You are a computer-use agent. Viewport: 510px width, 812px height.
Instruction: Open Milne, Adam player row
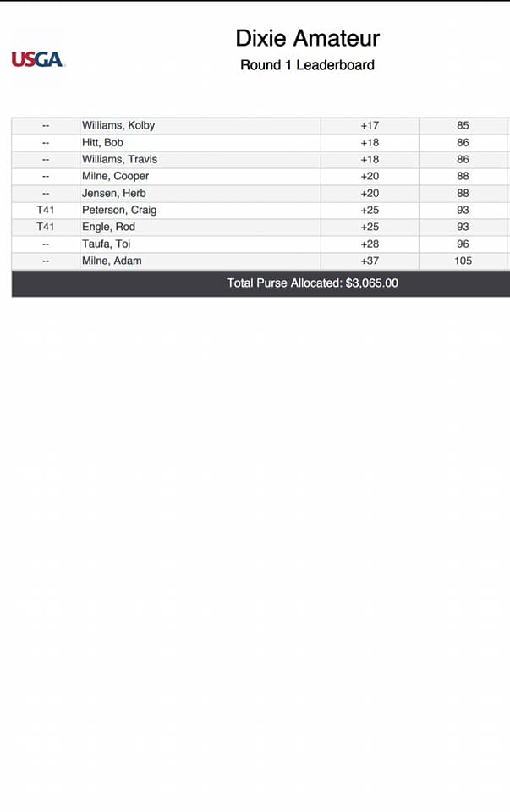112,261
